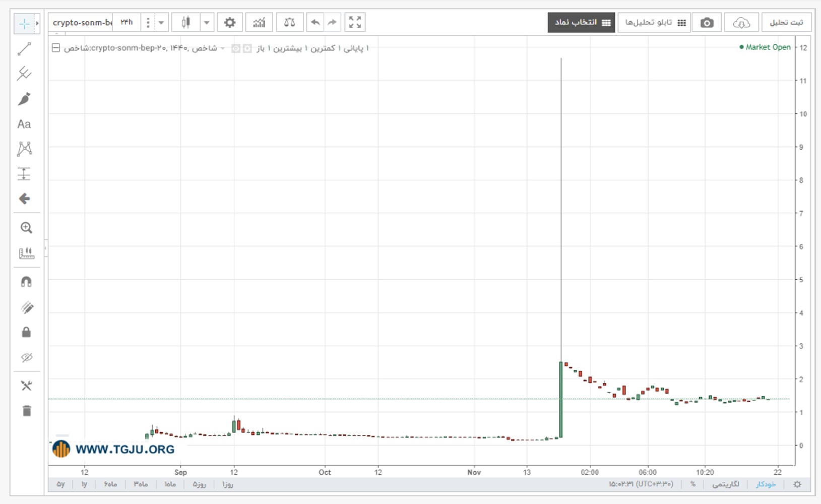Collapse the chart legend minus box
Viewport: 821px width, 504px height.
tap(56, 48)
